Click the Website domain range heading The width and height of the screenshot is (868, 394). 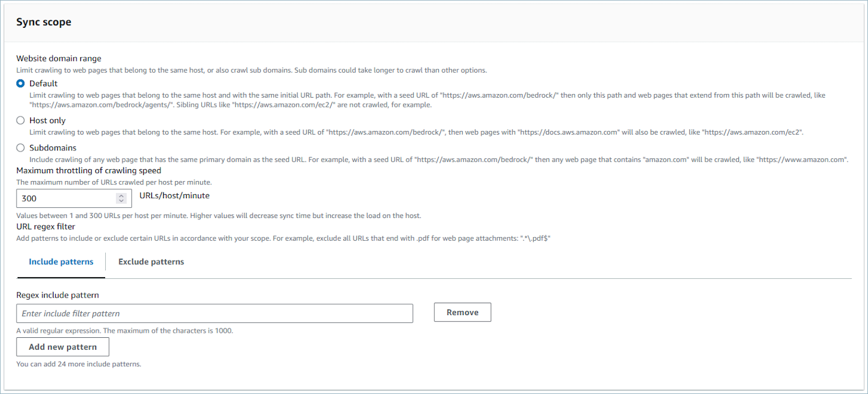coord(59,58)
